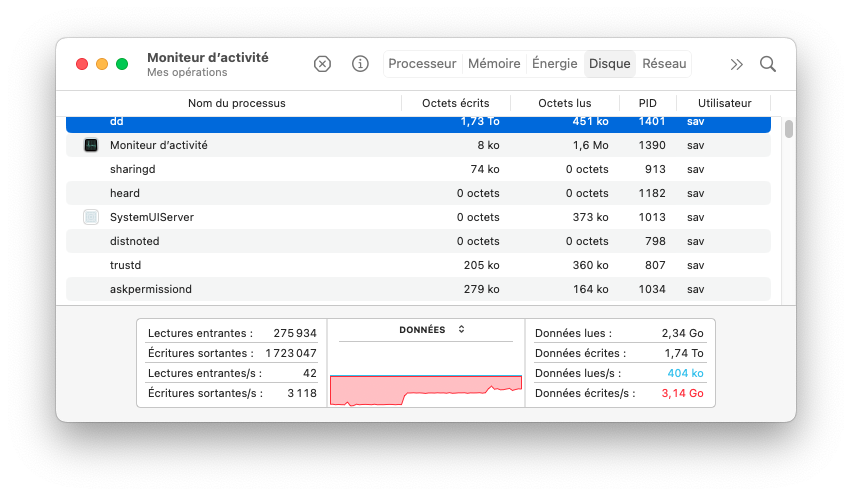Open process info (i) icon
852x496 pixels.
pos(360,64)
